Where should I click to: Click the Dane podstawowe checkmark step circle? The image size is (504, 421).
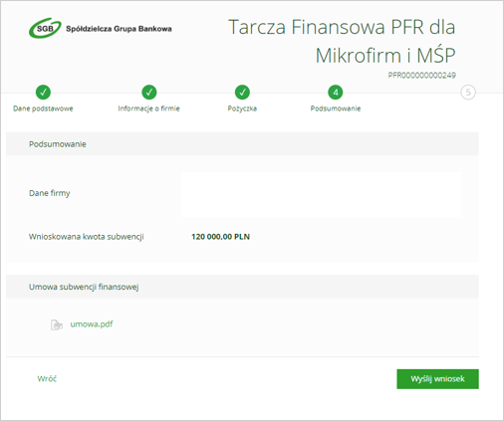(x=43, y=93)
